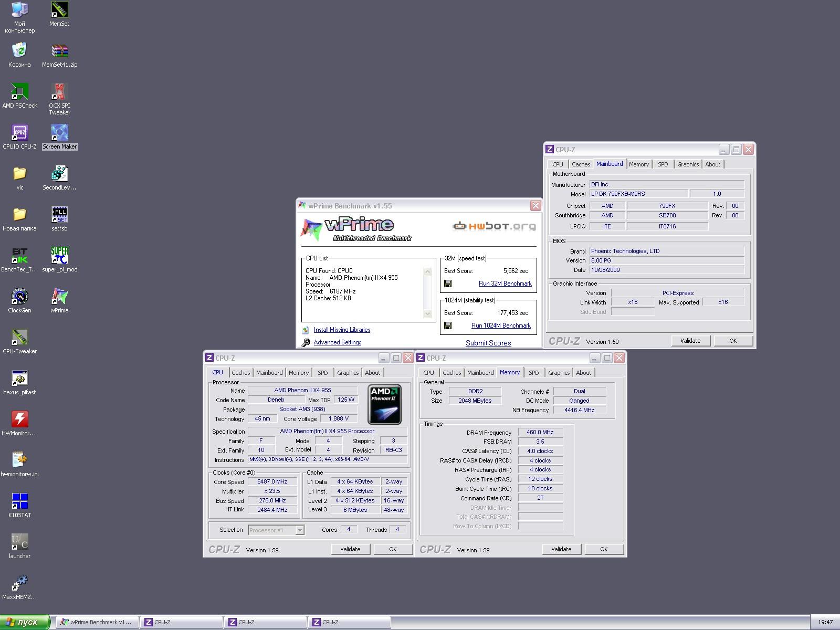This screenshot has height=630, width=840.
Task: Click the Core Speed 6487.0 MHz field
Action: [x=272, y=482]
